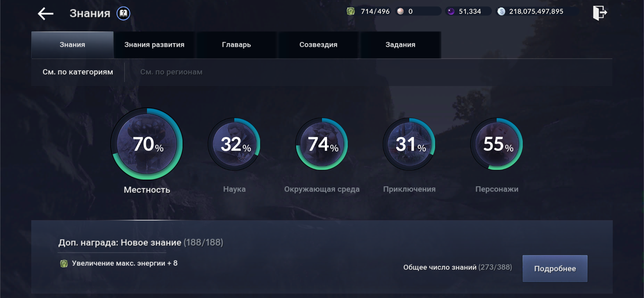Open the knowledge help book icon
The image size is (644, 298).
[x=123, y=14]
